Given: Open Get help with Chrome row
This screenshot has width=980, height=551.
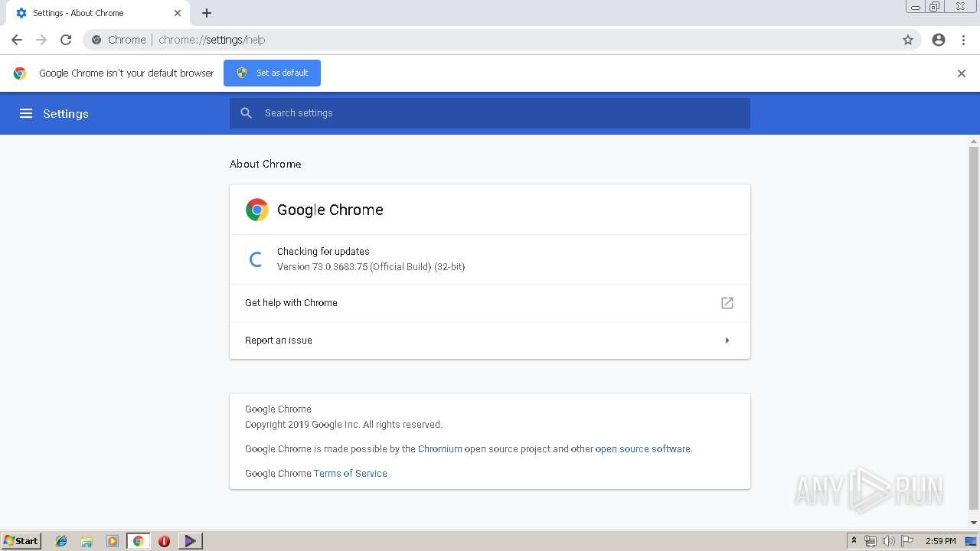Looking at the screenshot, I should (x=490, y=303).
